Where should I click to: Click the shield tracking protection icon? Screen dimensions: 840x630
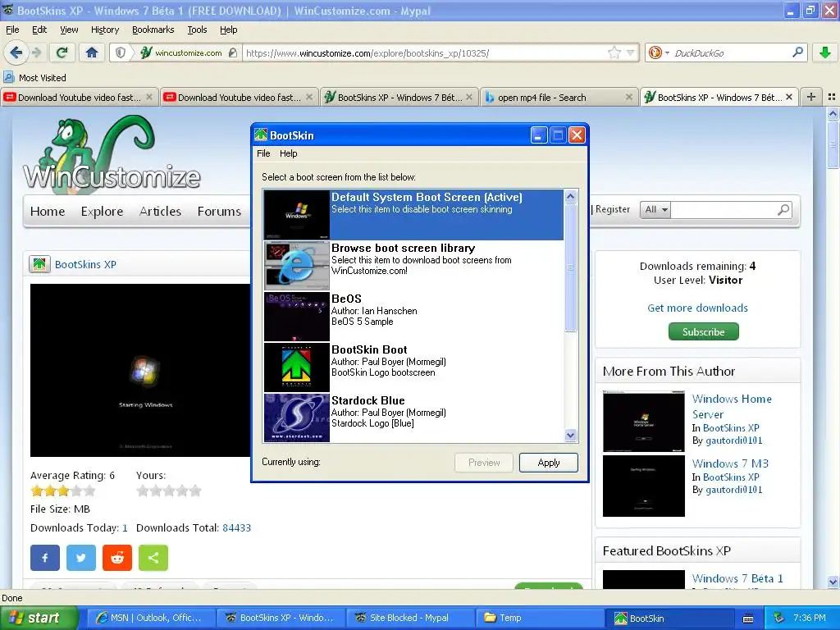(121, 52)
